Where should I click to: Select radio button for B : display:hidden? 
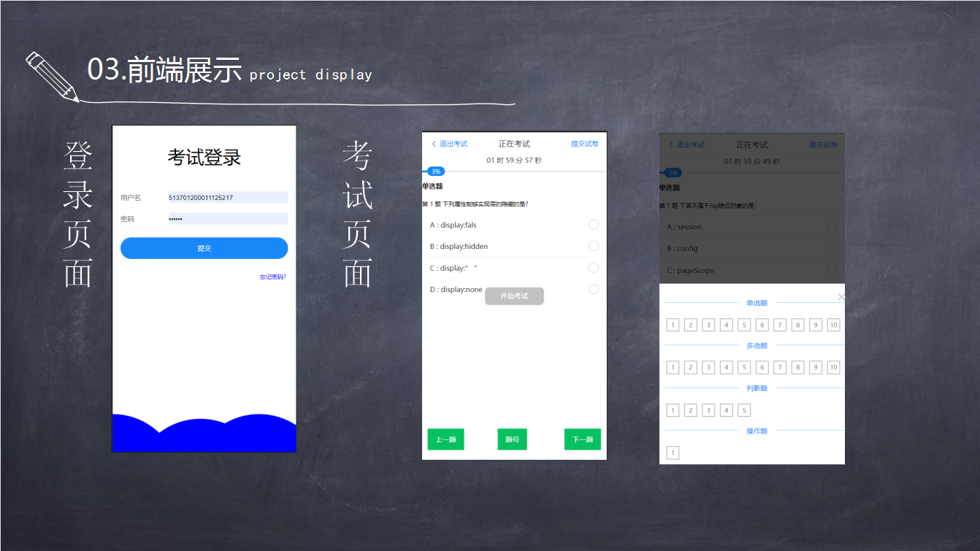[x=593, y=246]
